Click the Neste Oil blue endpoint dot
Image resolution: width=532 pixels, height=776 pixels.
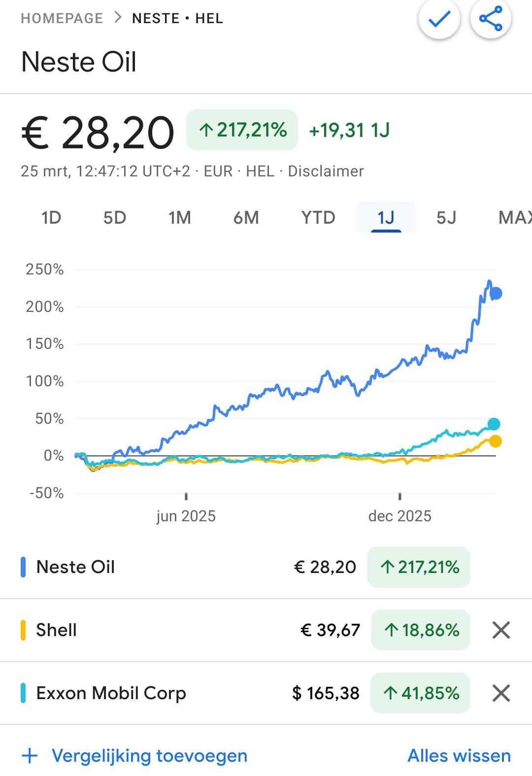[496, 294]
